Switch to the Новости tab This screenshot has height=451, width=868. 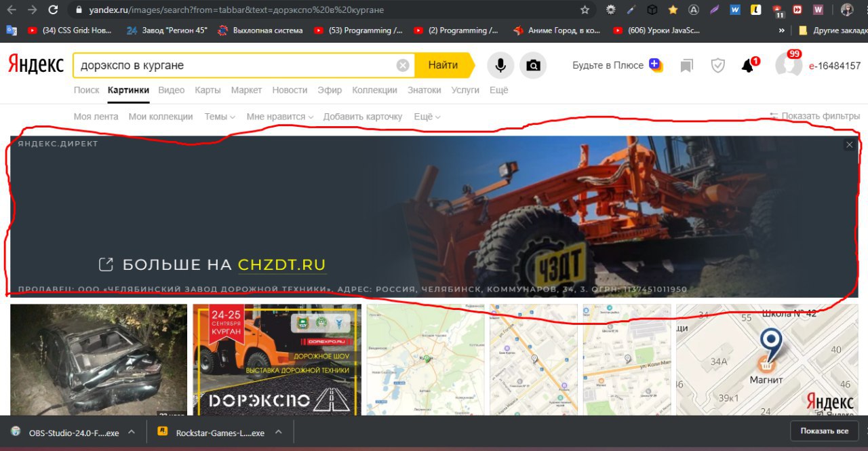[290, 90]
